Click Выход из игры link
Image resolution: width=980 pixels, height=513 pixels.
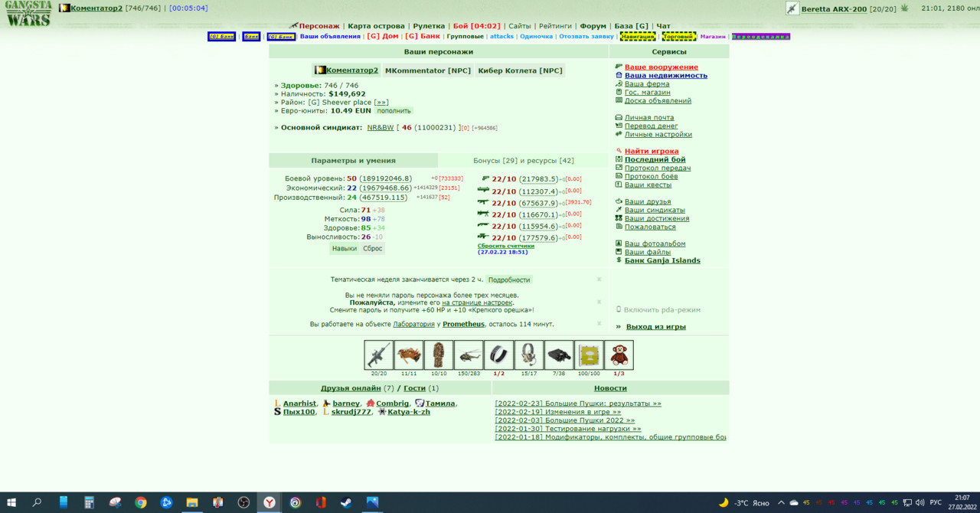(x=655, y=326)
